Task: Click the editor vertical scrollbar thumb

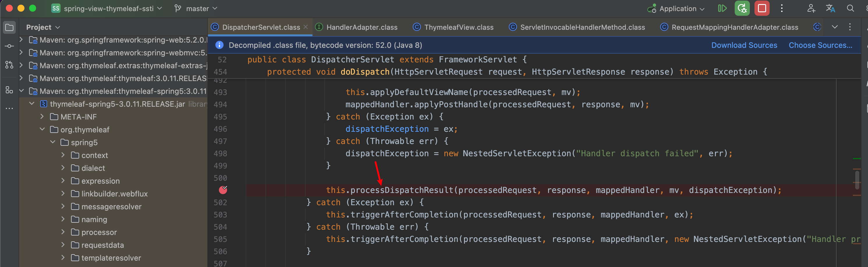Action: [857, 180]
